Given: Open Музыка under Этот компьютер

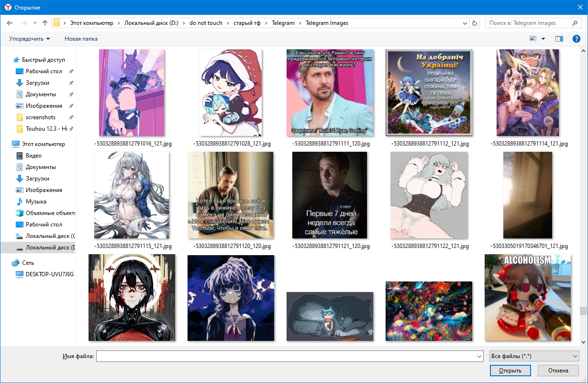Looking at the screenshot, I should [x=36, y=202].
